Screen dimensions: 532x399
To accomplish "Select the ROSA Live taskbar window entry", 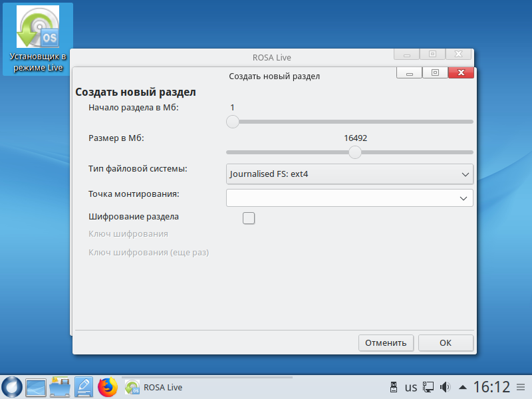I will pyautogui.click(x=154, y=387).
